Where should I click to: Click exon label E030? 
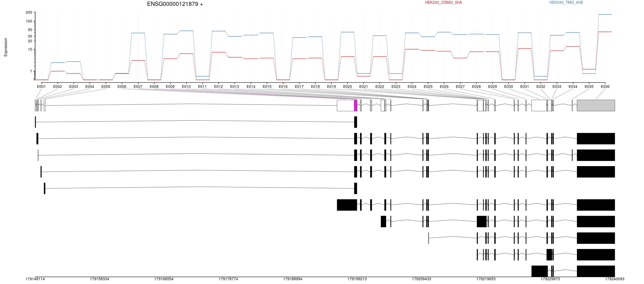point(508,87)
